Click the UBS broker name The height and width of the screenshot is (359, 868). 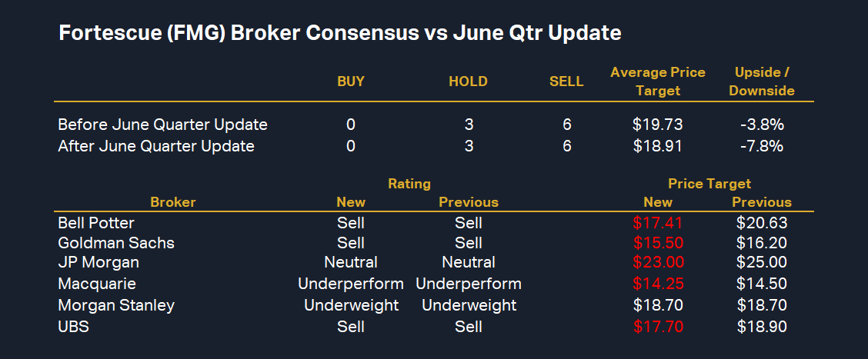[x=74, y=326]
